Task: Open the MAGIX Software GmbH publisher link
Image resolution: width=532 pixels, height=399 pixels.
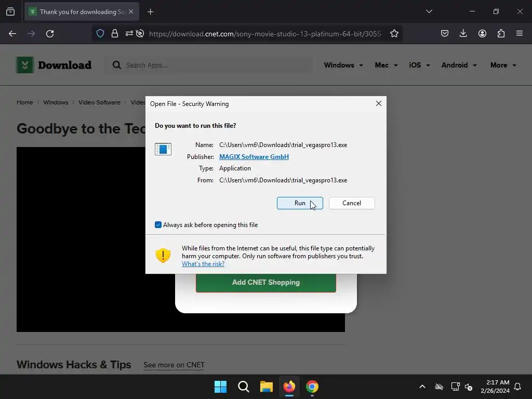Action: [x=254, y=157]
